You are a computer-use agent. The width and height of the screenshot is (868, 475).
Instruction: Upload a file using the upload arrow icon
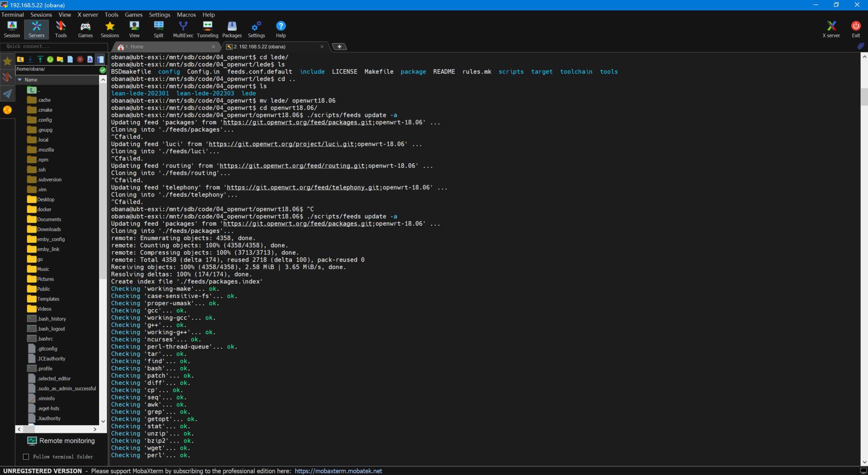tap(40, 59)
